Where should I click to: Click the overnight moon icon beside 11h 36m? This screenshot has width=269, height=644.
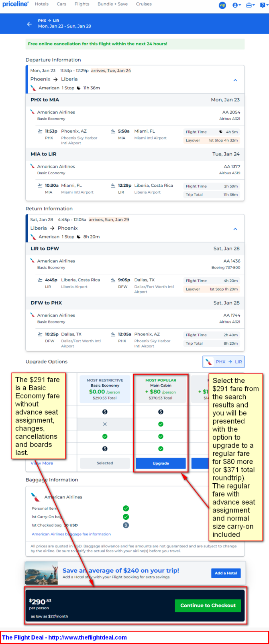79,88
